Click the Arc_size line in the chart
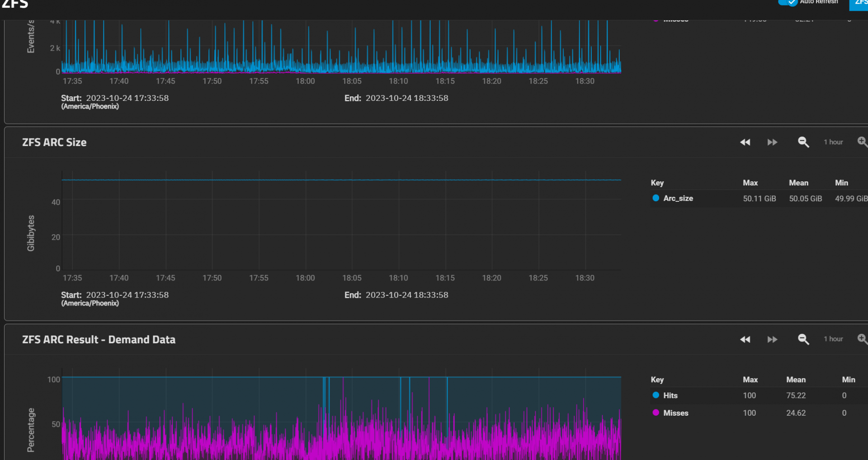 click(341, 180)
